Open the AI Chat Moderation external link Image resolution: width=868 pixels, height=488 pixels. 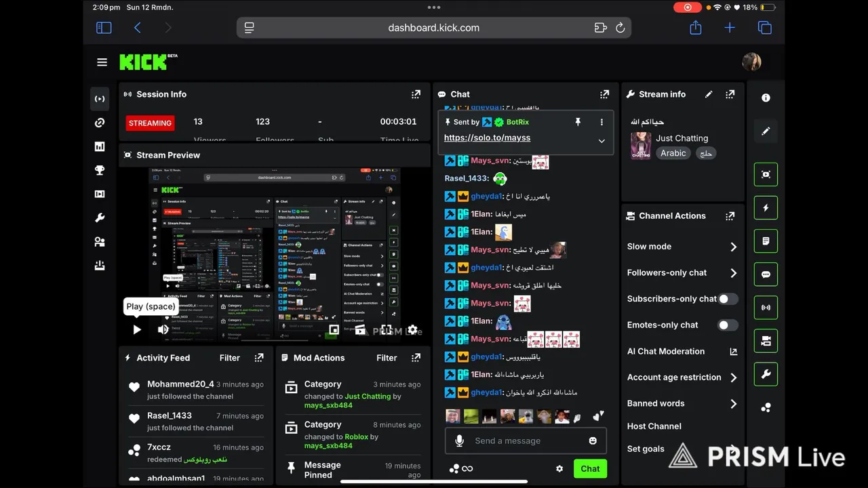point(733,351)
